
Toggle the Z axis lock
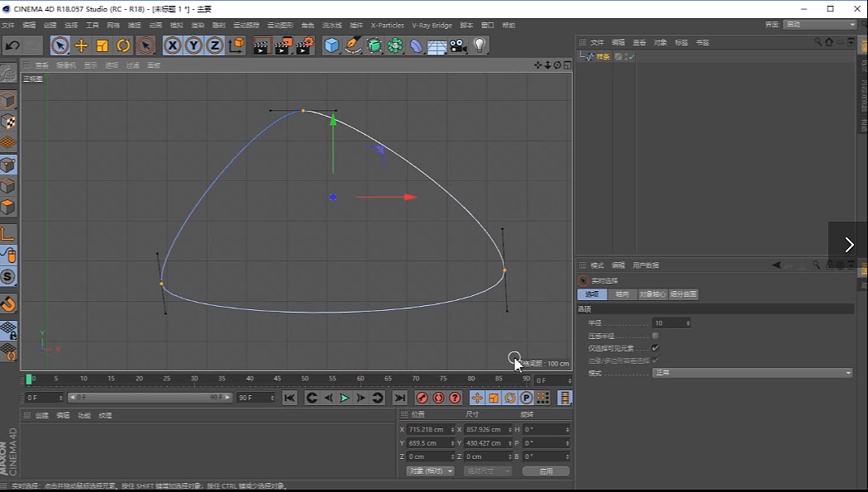coord(215,45)
